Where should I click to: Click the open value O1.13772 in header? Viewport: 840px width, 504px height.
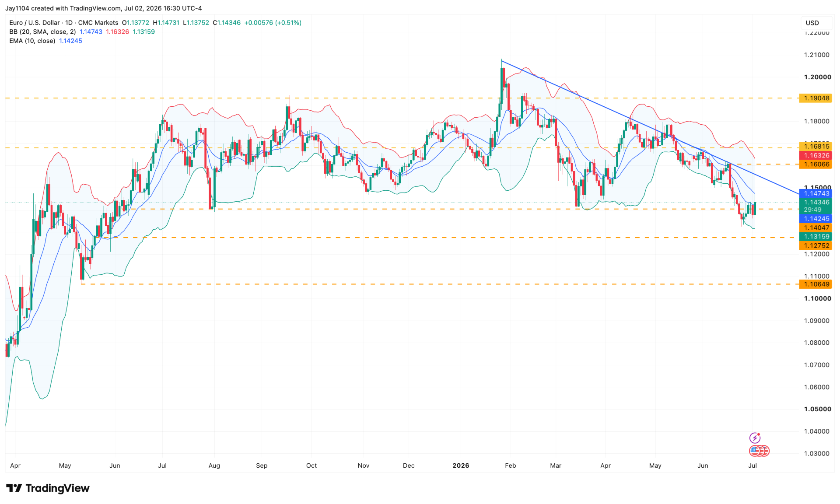point(136,23)
